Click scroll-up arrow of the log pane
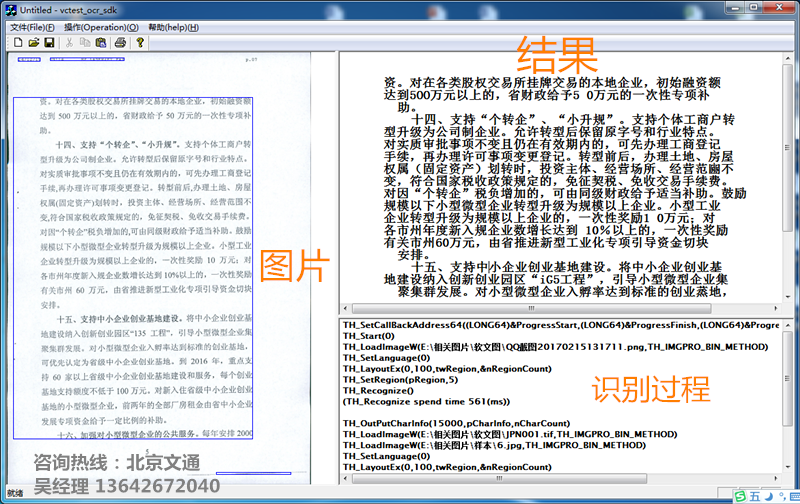The height and width of the screenshot is (504, 800). (788, 325)
